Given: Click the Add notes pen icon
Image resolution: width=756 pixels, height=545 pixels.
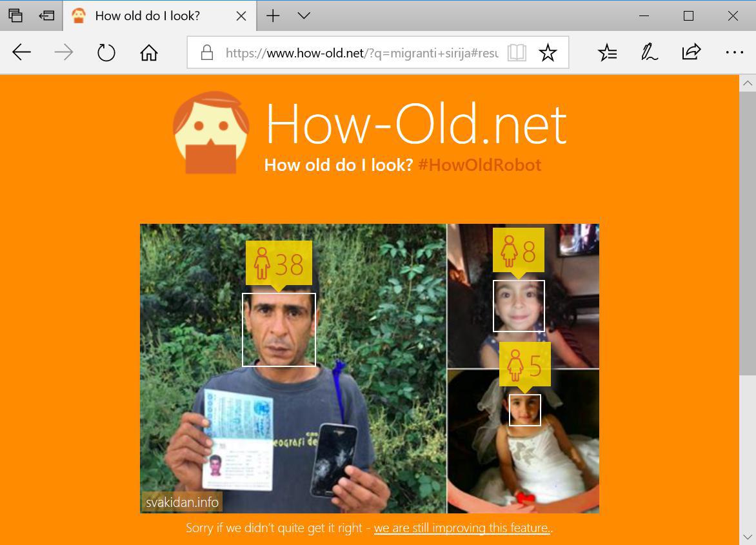Looking at the screenshot, I should pyautogui.click(x=649, y=52).
